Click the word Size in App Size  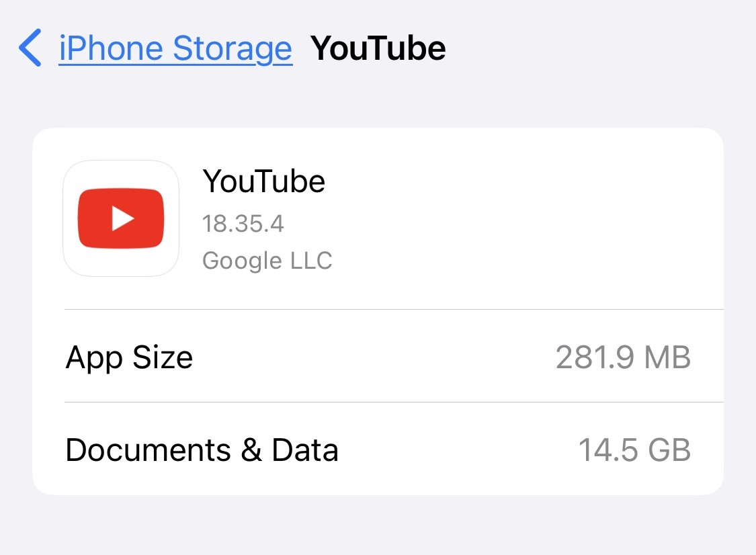tap(163, 357)
